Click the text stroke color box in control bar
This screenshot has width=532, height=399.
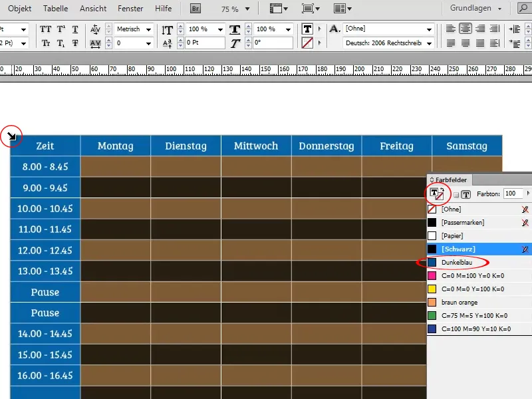click(307, 43)
